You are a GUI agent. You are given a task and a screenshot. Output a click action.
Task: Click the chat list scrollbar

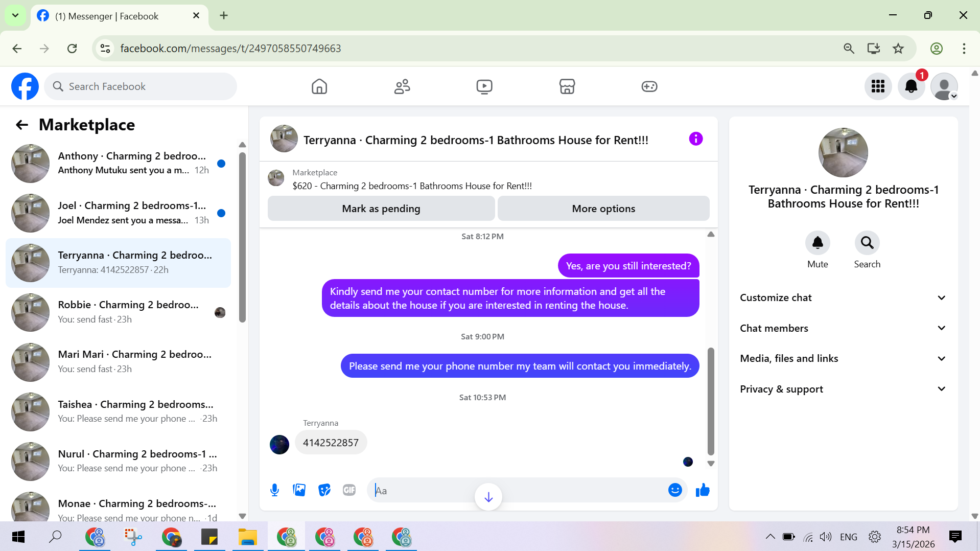tap(242, 238)
